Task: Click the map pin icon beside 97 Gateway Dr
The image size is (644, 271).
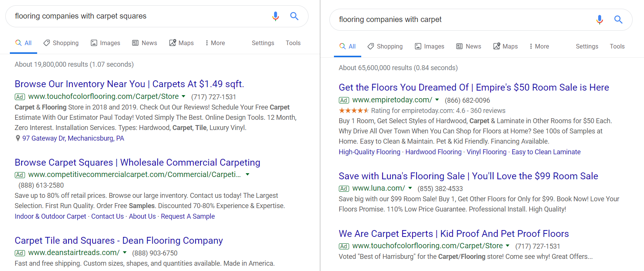Action: click(18, 138)
